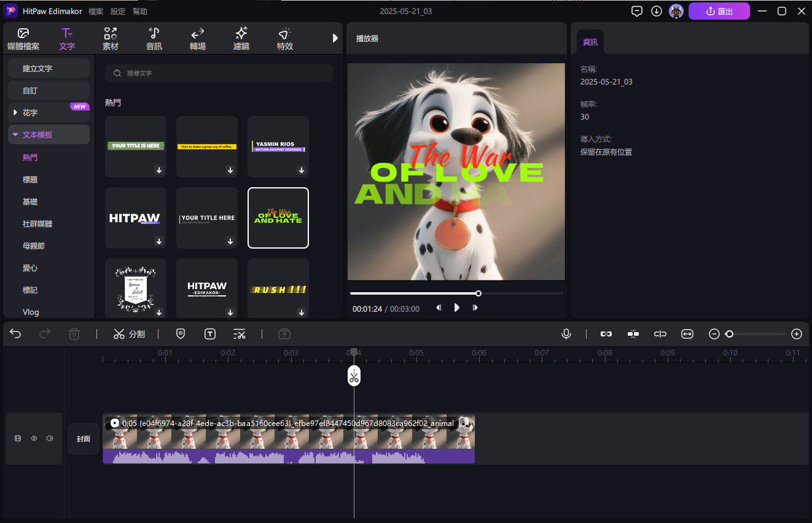Click the playhead scissors split marker
This screenshot has width=812, height=523.
[354, 376]
